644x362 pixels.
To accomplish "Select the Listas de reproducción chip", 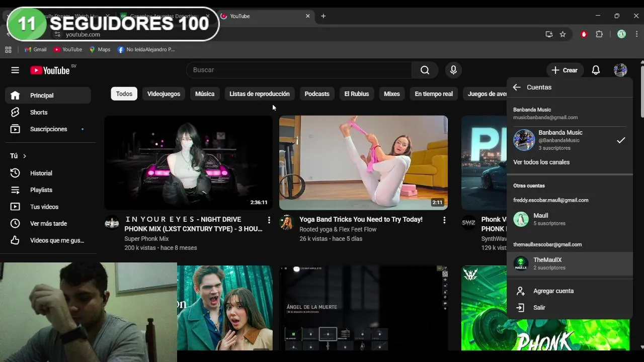I will click(260, 94).
